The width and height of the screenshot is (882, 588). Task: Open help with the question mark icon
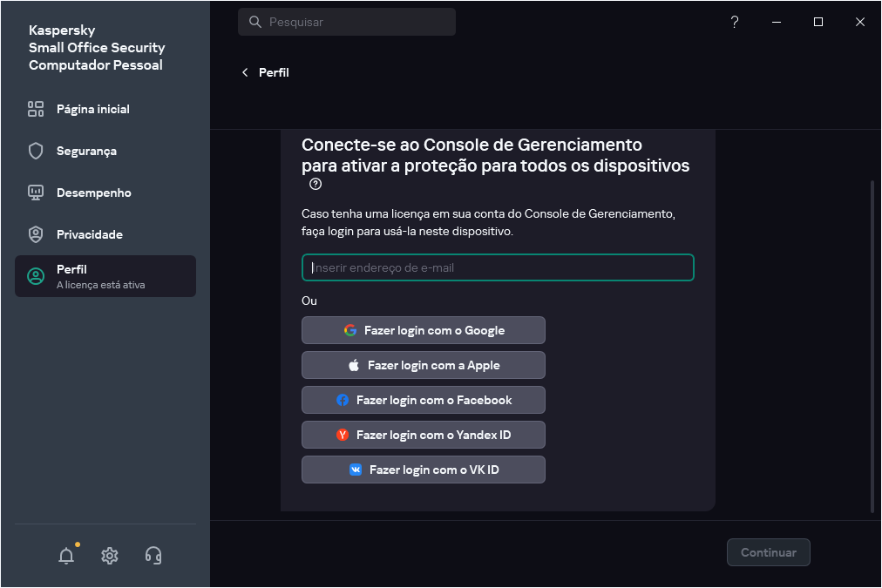(x=734, y=22)
